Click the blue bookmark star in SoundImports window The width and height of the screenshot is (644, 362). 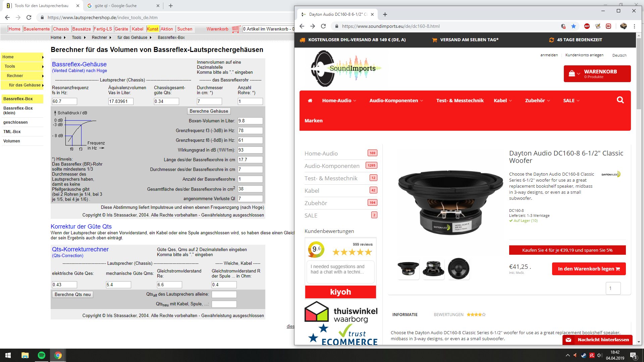574,26
